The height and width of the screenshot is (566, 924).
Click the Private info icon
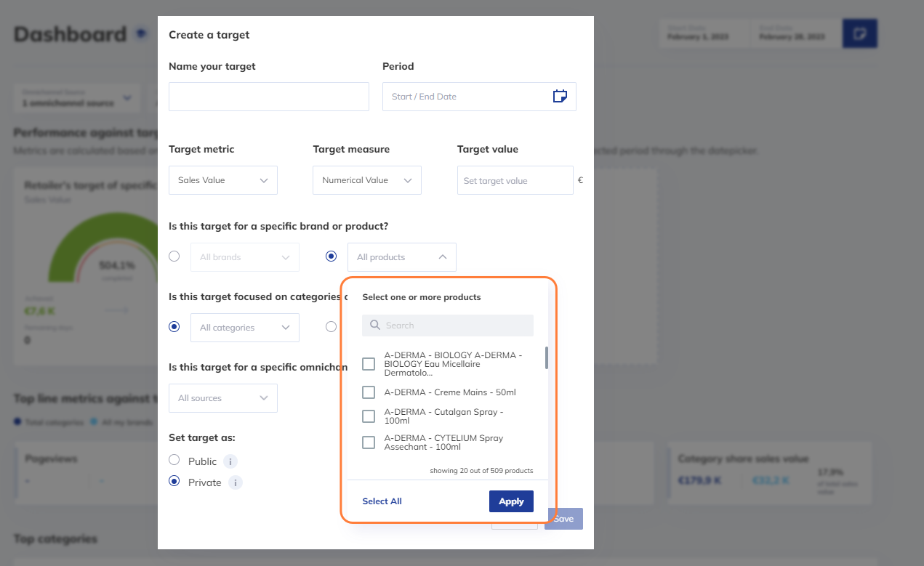click(x=235, y=482)
